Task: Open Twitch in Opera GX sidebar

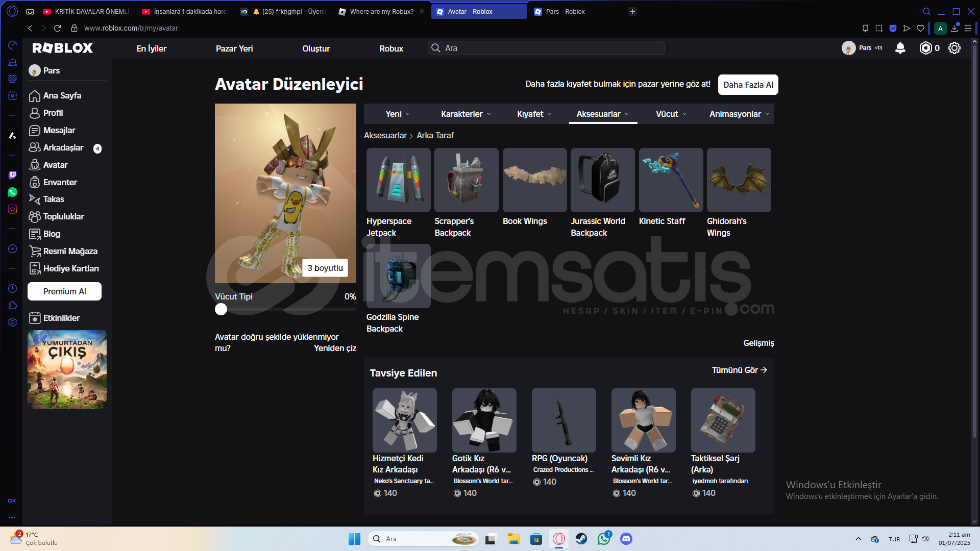Action: (13, 175)
